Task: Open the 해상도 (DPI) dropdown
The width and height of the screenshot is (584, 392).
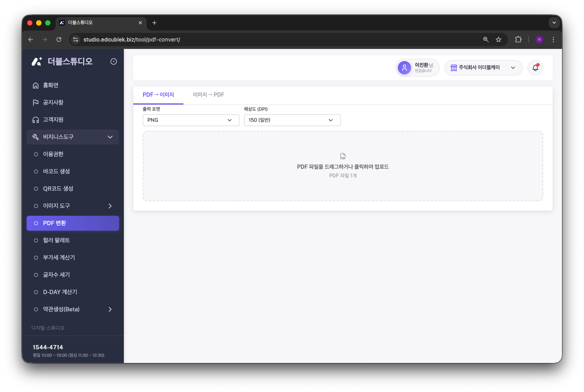Action: pos(292,120)
